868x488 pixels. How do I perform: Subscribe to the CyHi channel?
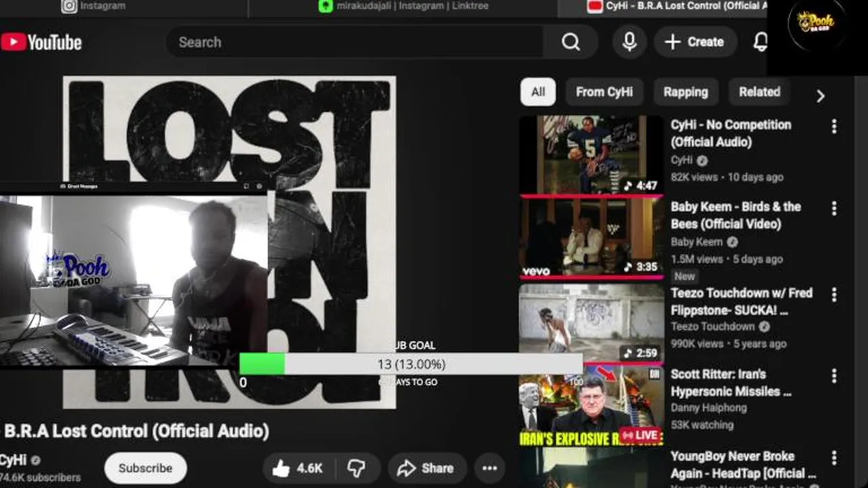[x=145, y=468]
